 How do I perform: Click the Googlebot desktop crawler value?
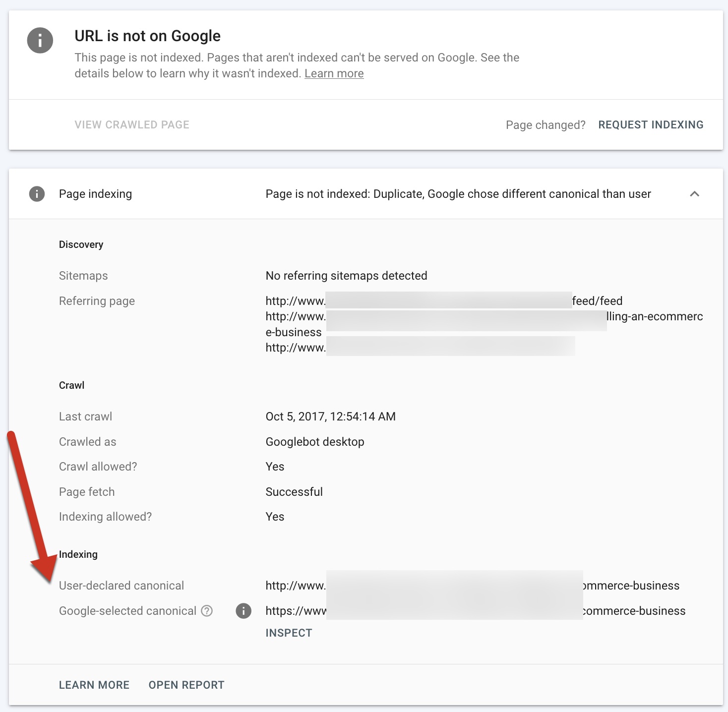315,442
